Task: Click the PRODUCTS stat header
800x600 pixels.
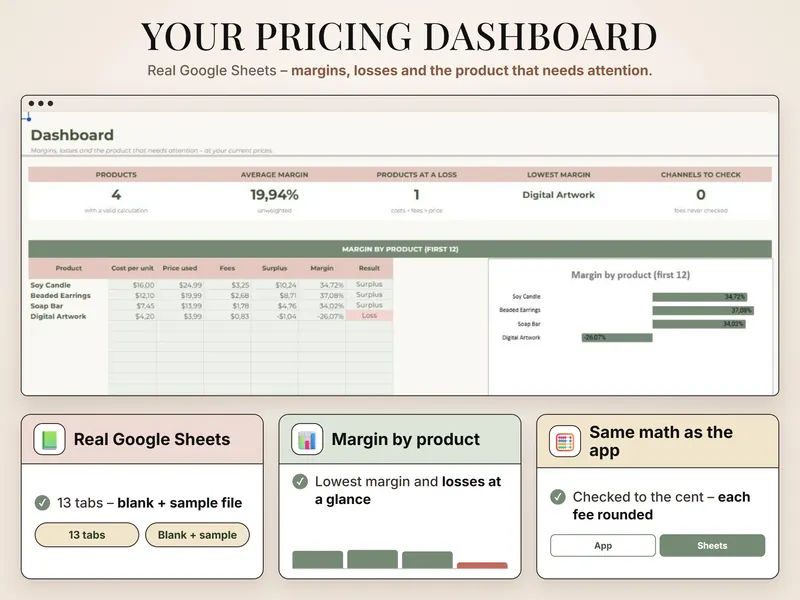Action: point(116,174)
